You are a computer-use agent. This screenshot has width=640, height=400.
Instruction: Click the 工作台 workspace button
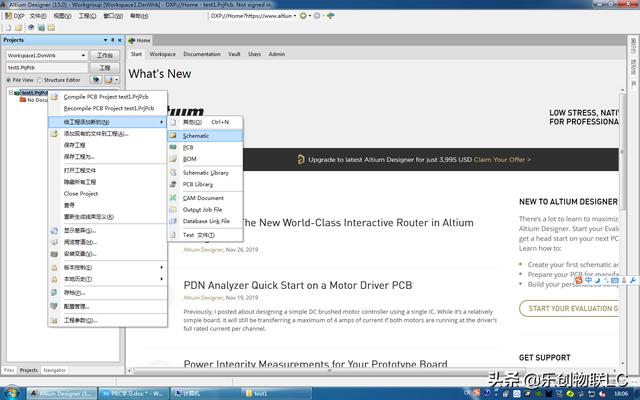[105, 55]
